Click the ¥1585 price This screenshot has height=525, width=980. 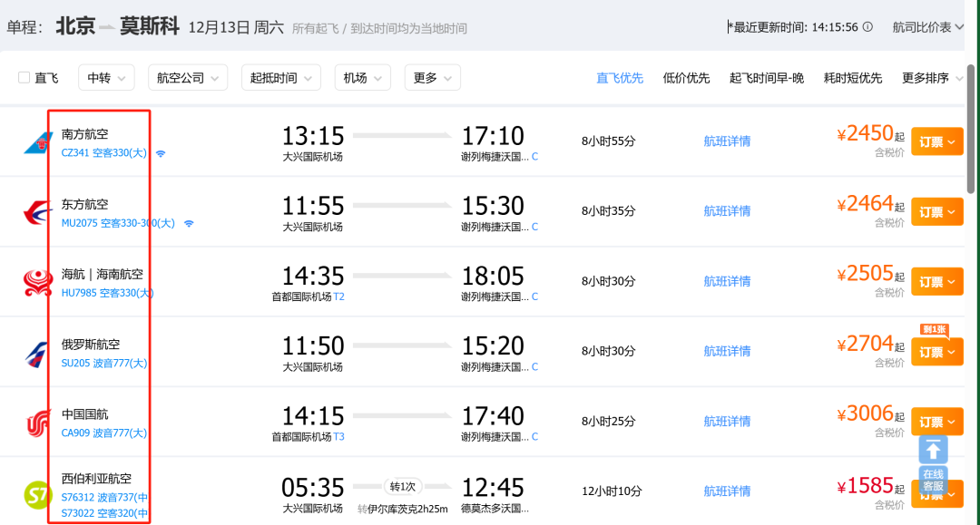click(866, 486)
